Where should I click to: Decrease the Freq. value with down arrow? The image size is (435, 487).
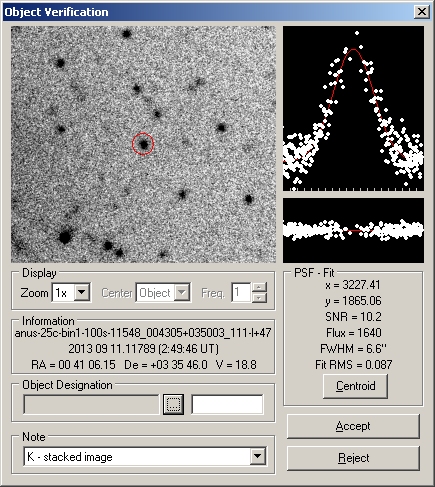[x=259, y=297]
